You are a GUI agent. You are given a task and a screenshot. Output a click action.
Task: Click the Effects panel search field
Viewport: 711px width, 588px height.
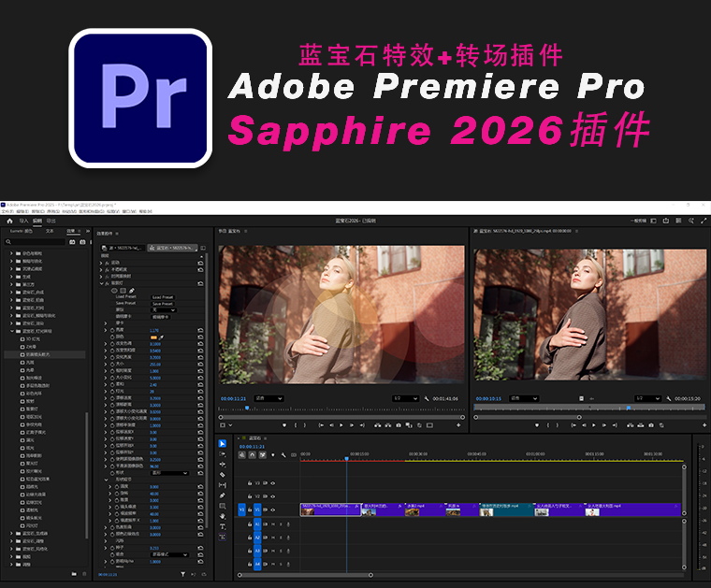36,242
